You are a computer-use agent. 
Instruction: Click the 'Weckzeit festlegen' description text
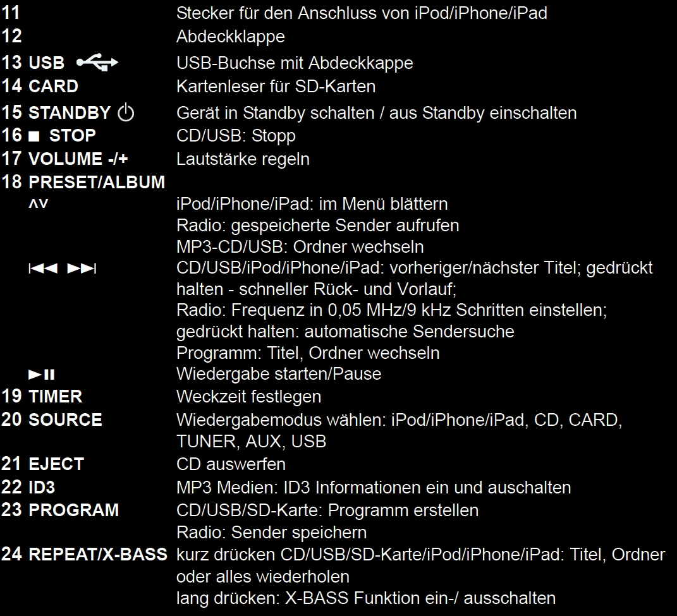point(248,397)
